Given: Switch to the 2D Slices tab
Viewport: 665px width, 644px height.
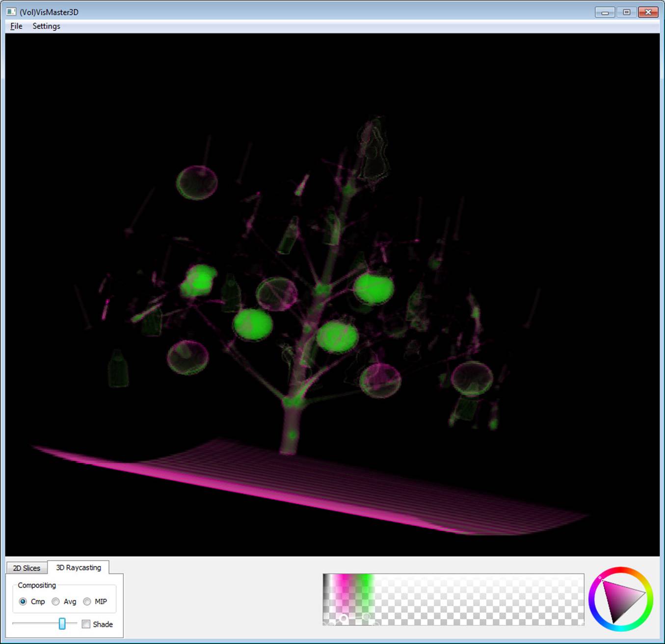Looking at the screenshot, I should tap(27, 568).
